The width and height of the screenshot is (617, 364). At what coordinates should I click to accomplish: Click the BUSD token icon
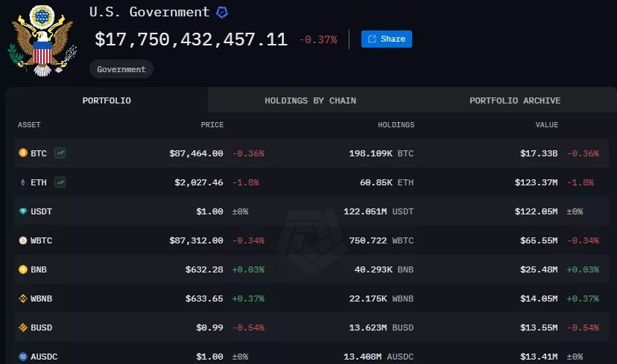23,328
